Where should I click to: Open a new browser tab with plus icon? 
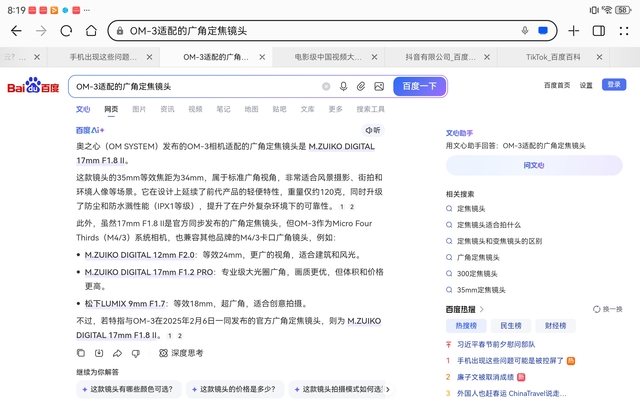(x=574, y=31)
